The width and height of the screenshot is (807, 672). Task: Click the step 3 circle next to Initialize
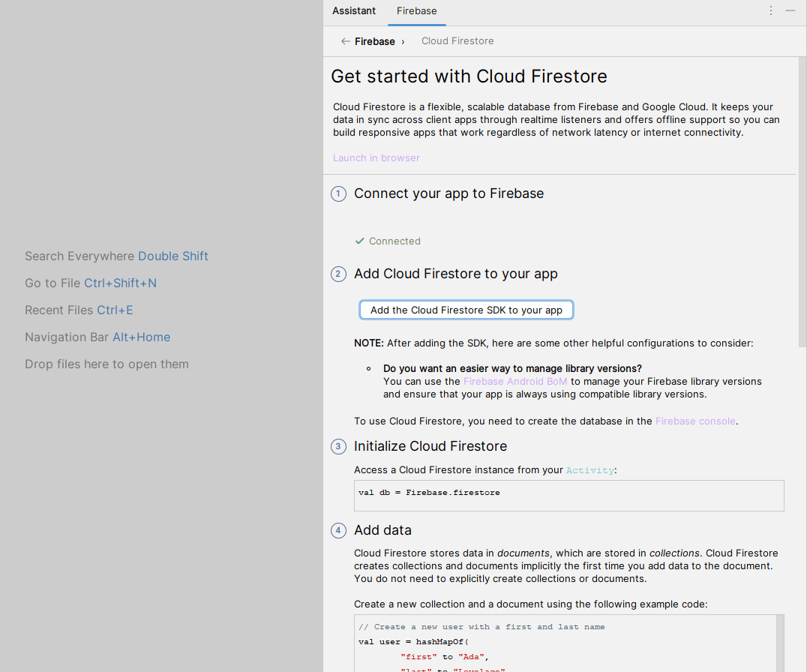[x=338, y=447]
